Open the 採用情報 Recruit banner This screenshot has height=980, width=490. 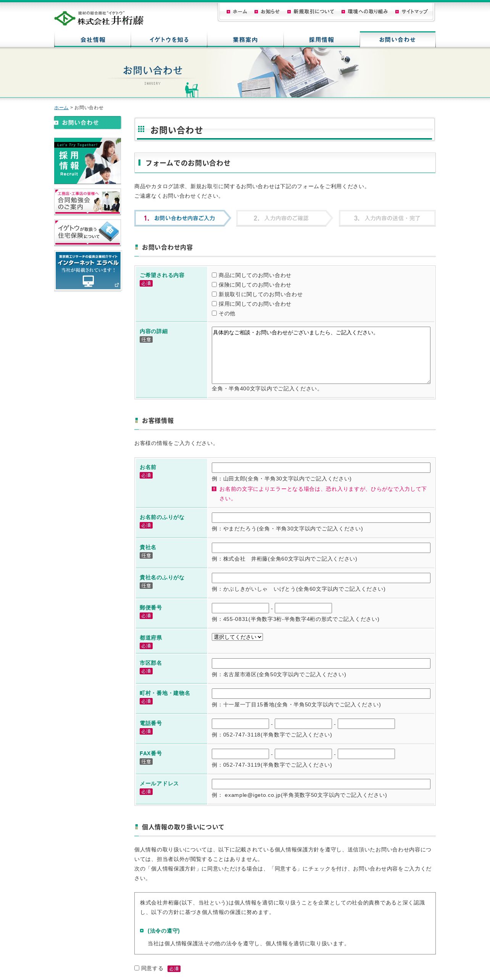point(87,161)
